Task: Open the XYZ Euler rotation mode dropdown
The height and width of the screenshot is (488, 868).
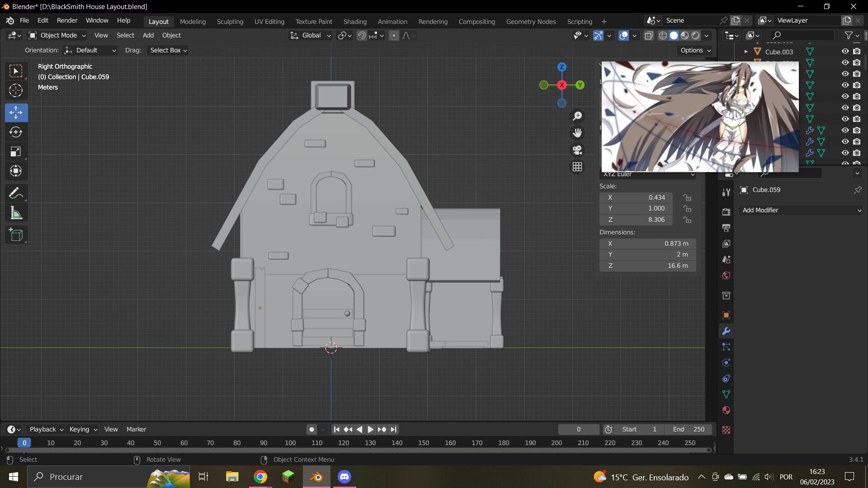Action: click(647, 174)
